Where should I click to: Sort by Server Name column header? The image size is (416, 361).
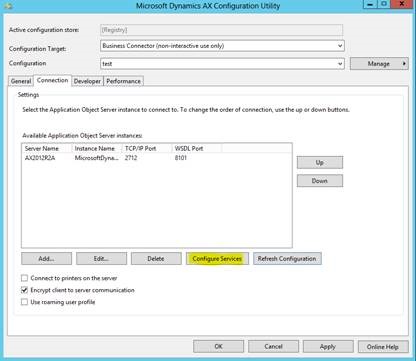tap(47, 148)
